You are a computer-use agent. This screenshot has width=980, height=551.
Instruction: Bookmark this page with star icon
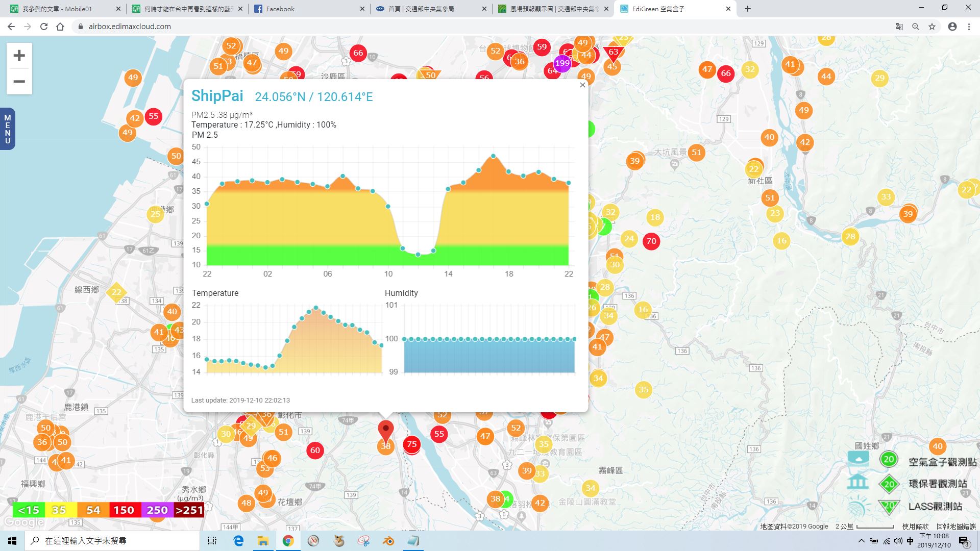click(x=932, y=27)
